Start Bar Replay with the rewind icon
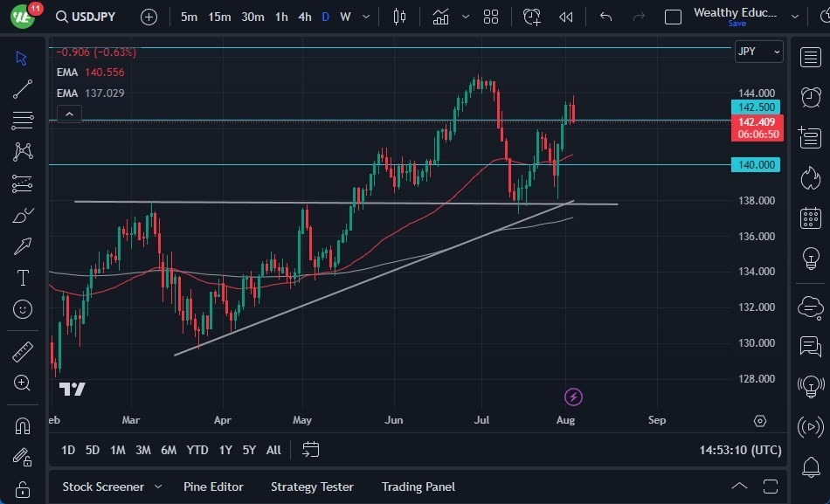The height and width of the screenshot is (504, 830). point(564,16)
